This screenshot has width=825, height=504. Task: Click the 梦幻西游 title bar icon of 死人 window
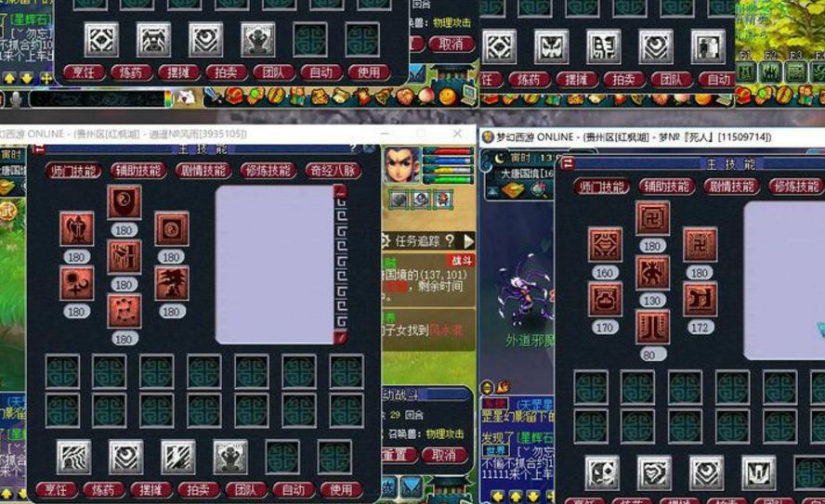[x=487, y=137]
